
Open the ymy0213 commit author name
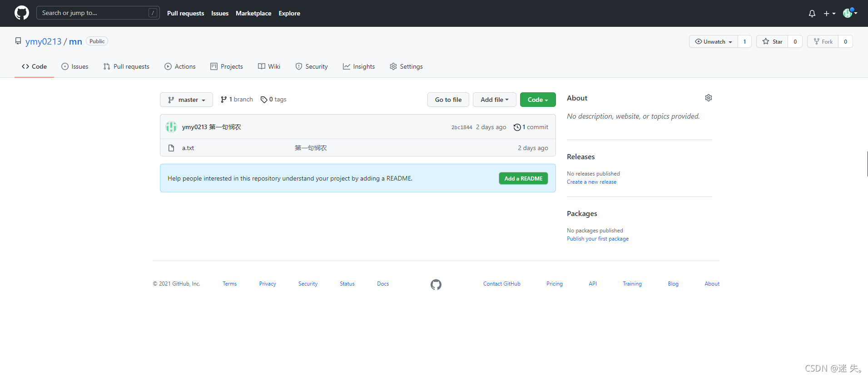(x=194, y=127)
